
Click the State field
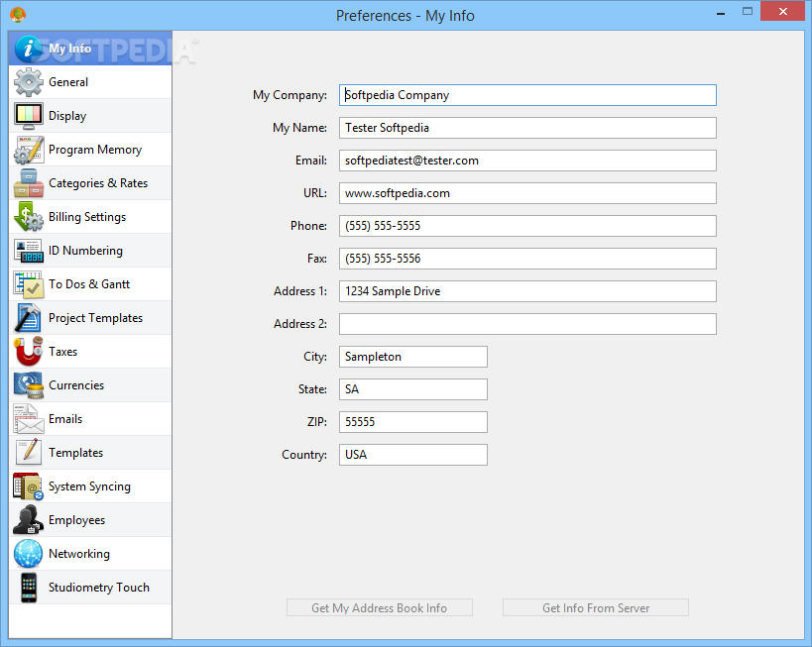pos(413,389)
